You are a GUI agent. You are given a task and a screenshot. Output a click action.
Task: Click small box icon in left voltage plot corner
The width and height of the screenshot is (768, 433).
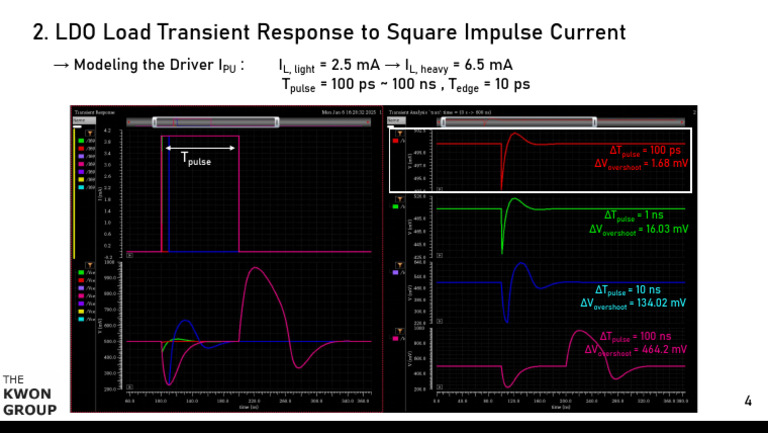pos(129,387)
